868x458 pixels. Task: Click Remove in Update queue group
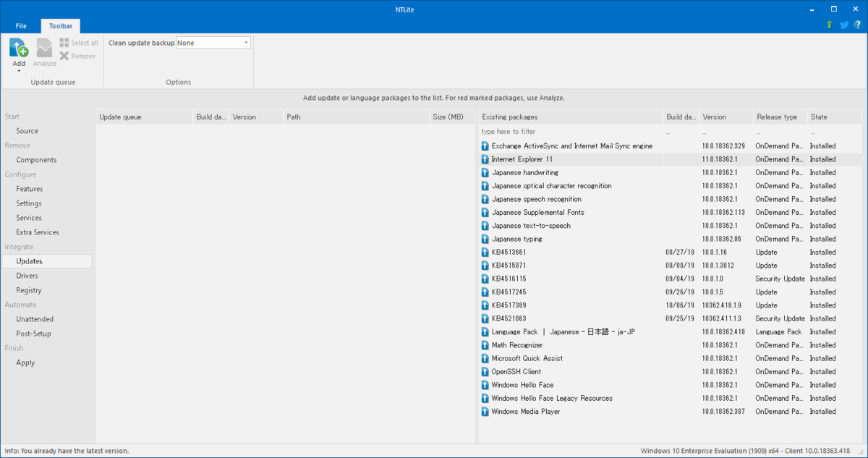(77, 56)
